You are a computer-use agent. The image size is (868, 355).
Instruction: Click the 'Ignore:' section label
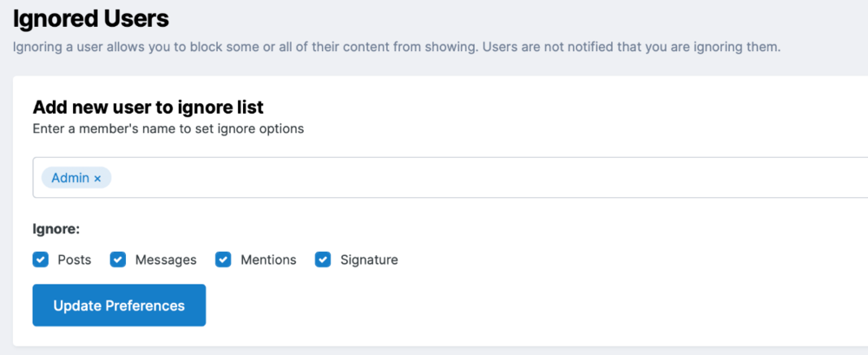(56, 230)
